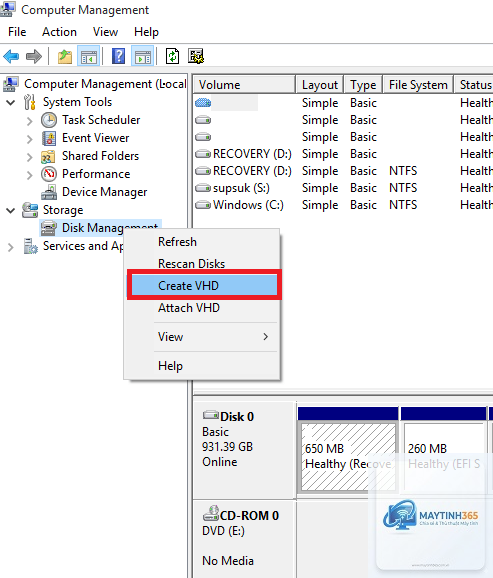
Task: Click the CD-ROM 0 DVD (E:) label
Action: 244,539
